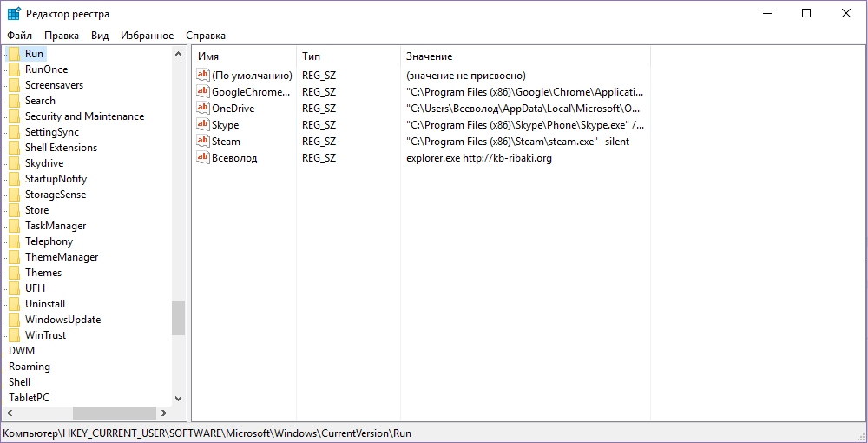
Task: Open the Правка menu
Action: click(x=62, y=36)
